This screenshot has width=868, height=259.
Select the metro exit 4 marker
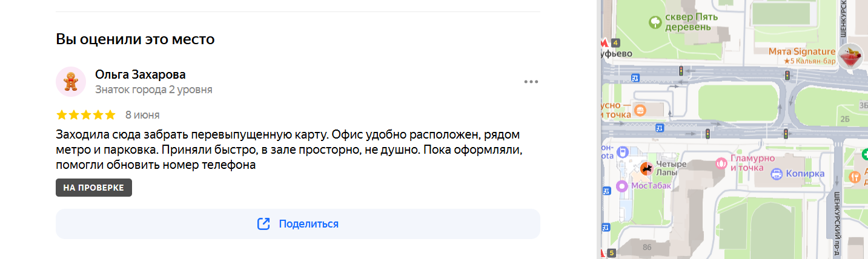616,43
